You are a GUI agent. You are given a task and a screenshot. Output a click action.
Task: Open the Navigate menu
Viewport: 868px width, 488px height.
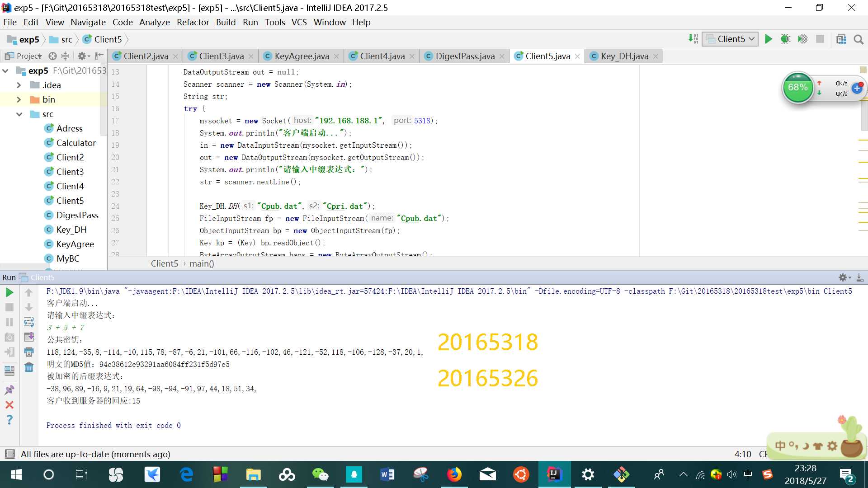click(88, 22)
